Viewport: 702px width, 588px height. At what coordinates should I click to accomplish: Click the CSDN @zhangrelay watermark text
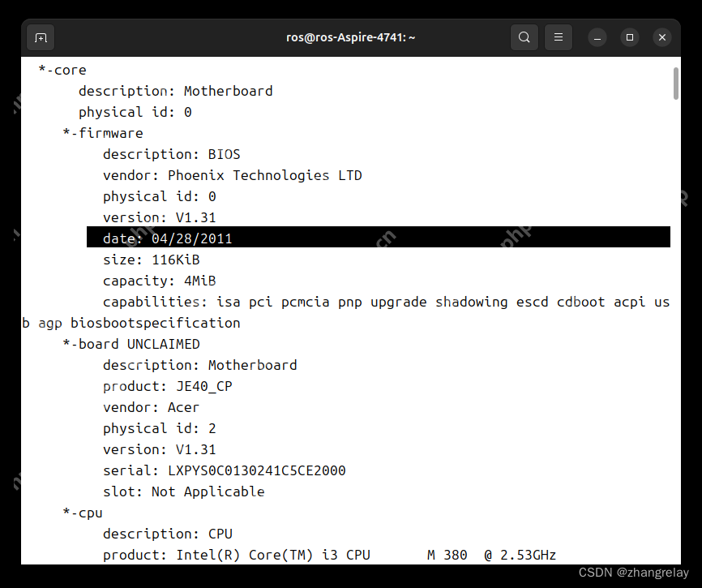coord(633,573)
